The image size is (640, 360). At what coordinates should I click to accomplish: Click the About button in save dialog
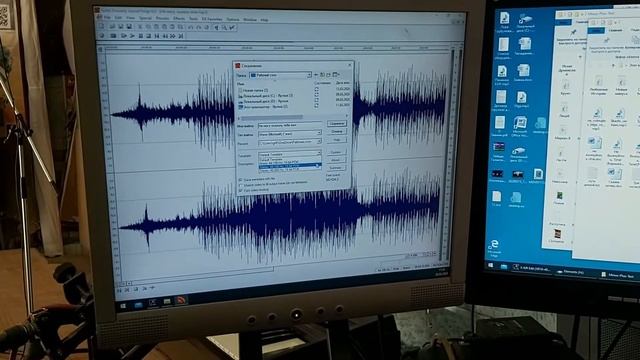tap(337, 160)
